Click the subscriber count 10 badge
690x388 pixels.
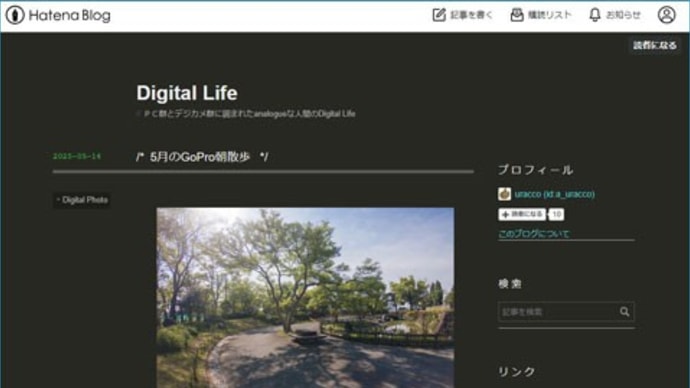point(557,214)
